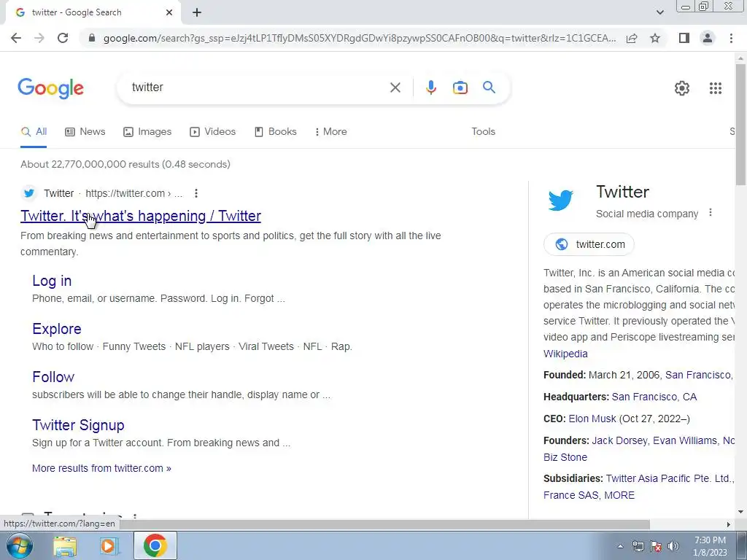Switch to the Images tab
Viewport: 747px width, 560px height.
click(147, 132)
